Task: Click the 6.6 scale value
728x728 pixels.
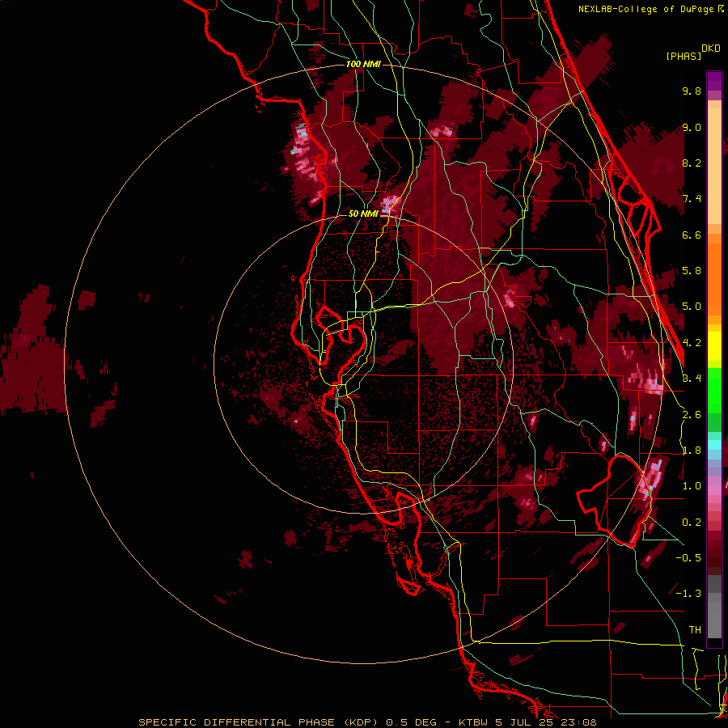Action: [692, 235]
